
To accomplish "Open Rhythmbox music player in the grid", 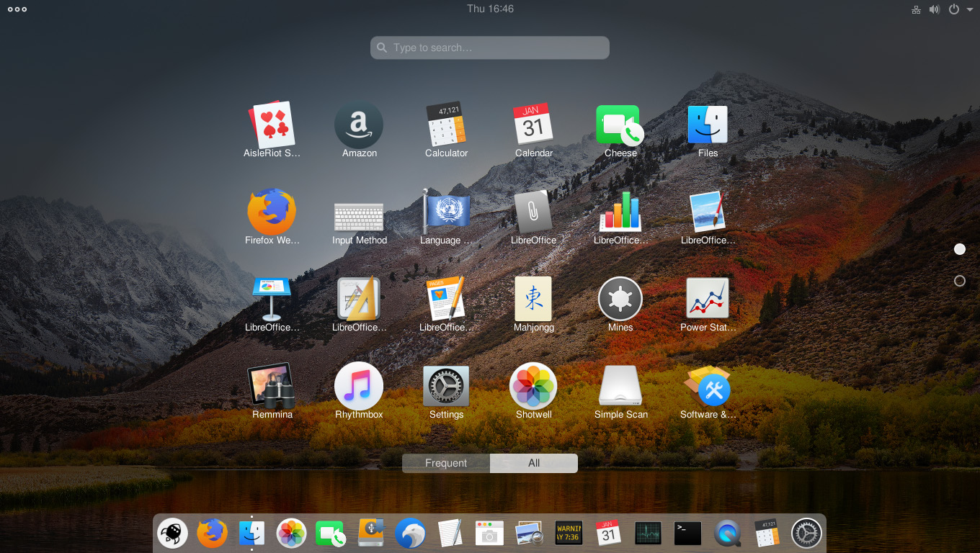I will click(x=359, y=387).
